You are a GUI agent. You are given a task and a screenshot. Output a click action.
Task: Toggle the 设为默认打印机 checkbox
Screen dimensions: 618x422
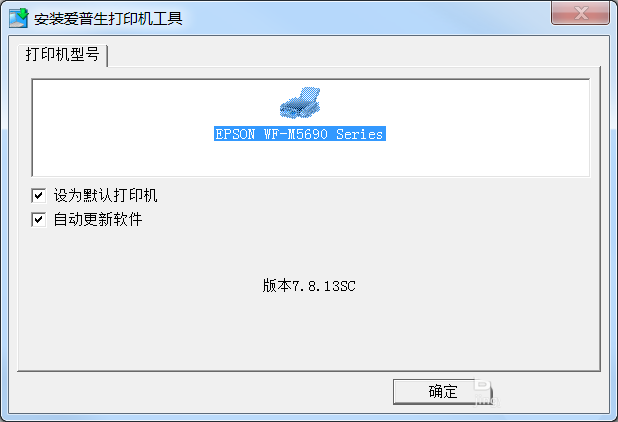click(x=39, y=195)
